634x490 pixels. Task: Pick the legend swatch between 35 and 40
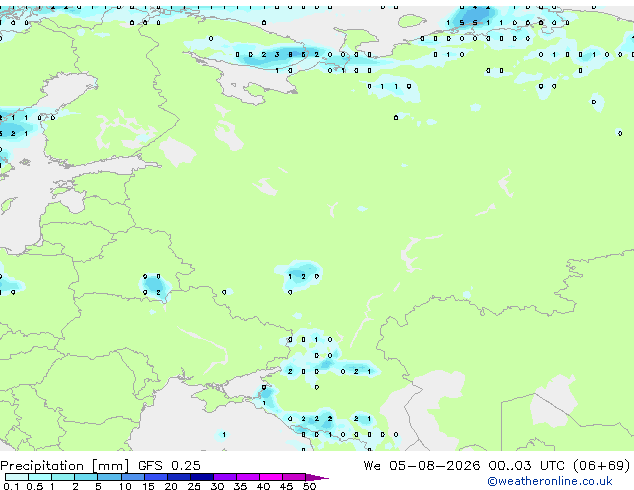click(x=247, y=477)
